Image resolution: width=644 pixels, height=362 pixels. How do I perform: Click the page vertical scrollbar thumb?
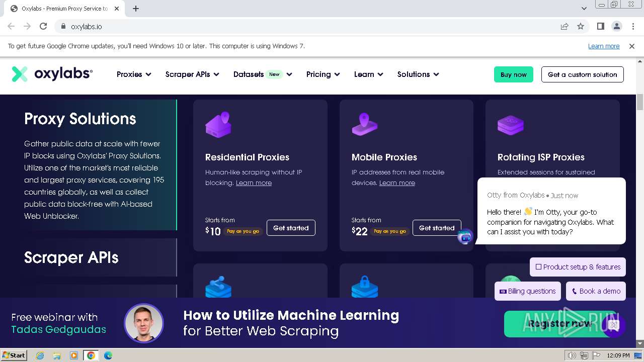click(640, 102)
